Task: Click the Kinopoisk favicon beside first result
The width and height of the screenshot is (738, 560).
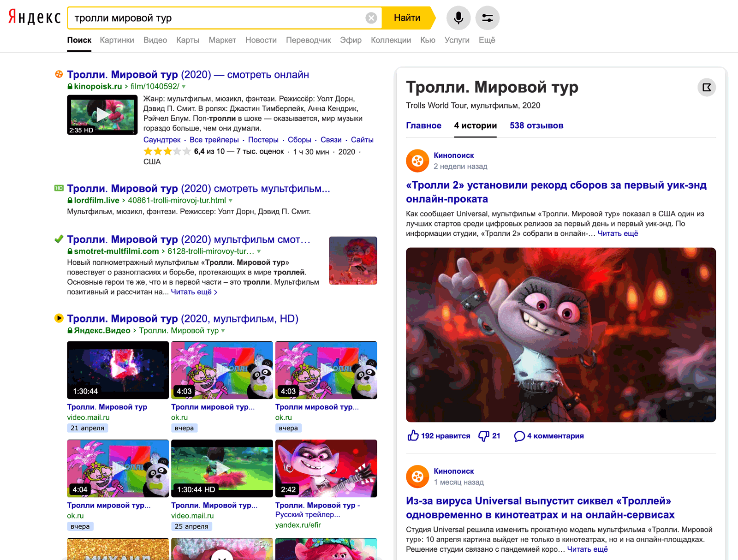Action: pos(59,74)
